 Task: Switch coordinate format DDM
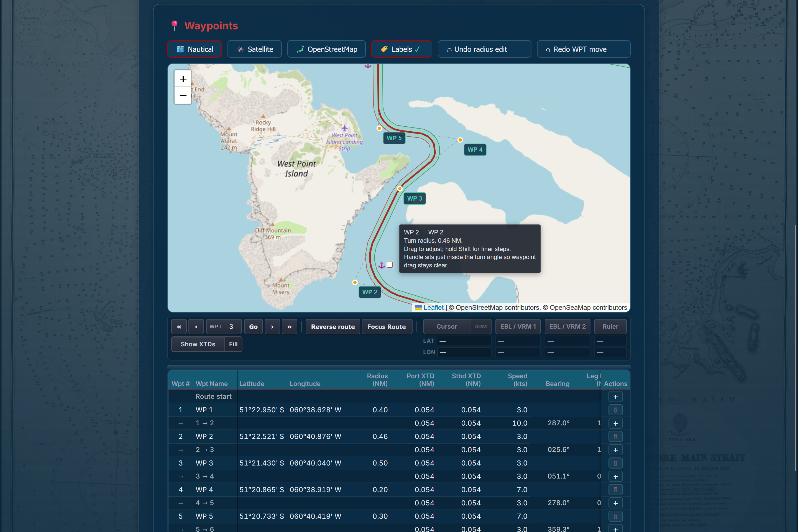coord(480,326)
